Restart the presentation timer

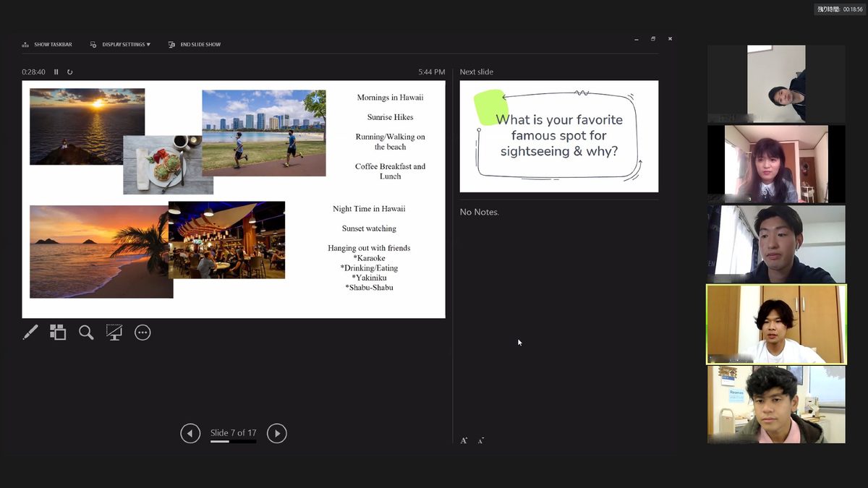70,72
